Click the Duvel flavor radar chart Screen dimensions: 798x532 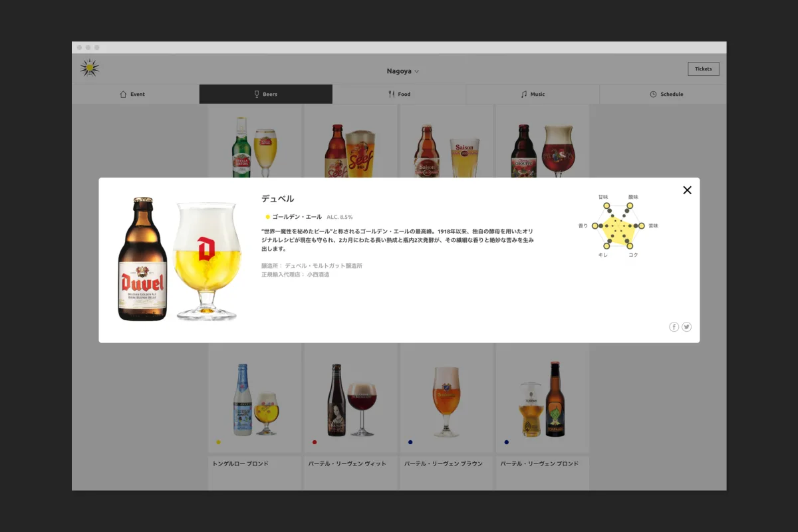[x=618, y=226]
